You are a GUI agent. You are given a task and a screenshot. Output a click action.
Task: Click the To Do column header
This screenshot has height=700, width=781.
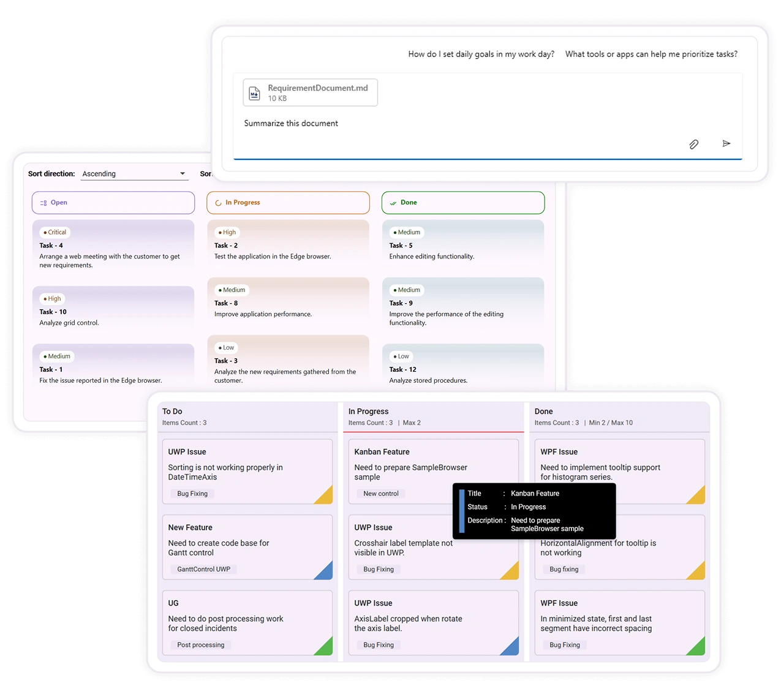point(247,416)
